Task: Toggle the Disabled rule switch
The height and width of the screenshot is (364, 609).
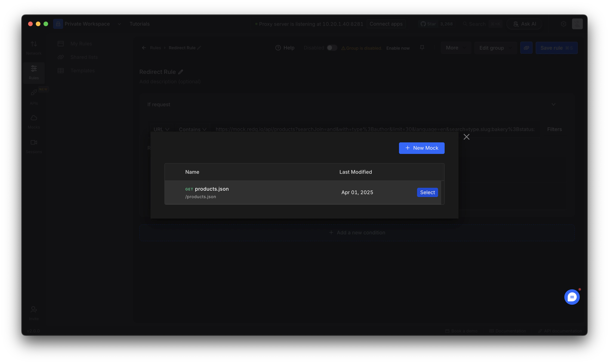Action: 332,48
